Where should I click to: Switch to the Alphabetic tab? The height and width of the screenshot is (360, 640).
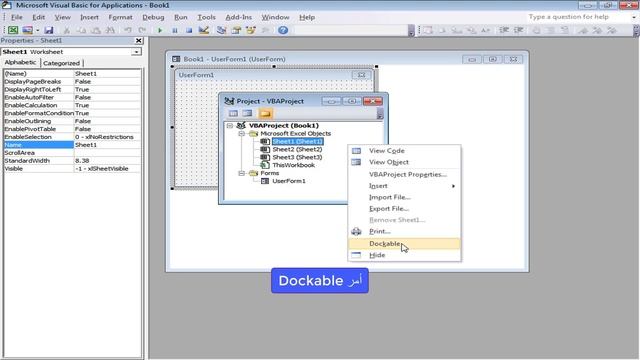point(20,62)
